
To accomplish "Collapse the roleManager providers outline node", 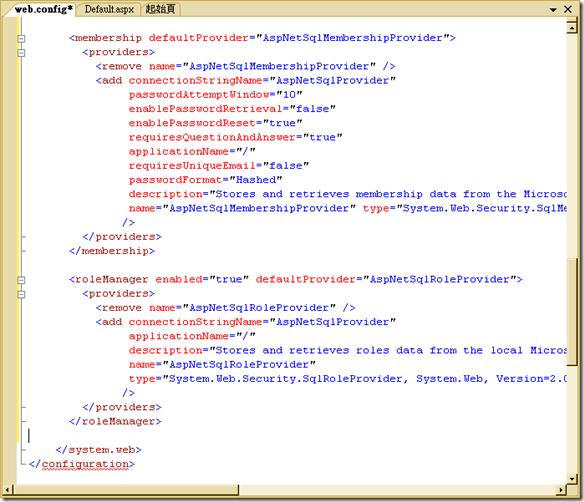I will coord(21,294).
